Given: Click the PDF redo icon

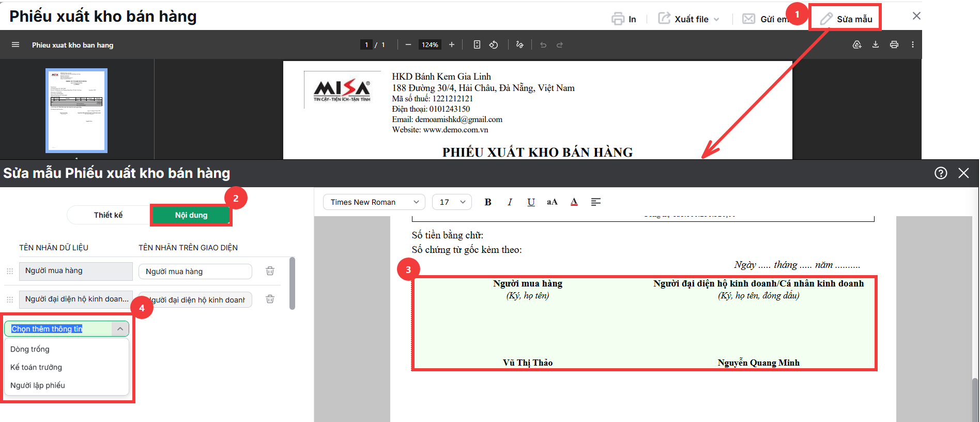Looking at the screenshot, I should pyautogui.click(x=560, y=44).
